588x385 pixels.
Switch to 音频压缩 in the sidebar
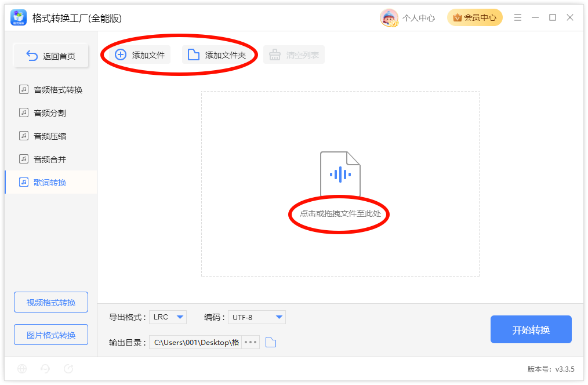coord(51,136)
